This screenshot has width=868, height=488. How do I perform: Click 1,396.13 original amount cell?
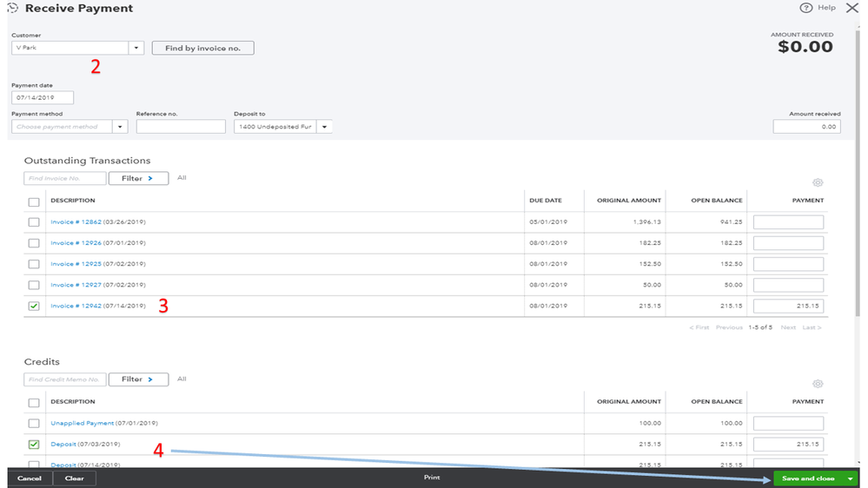click(x=646, y=222)
